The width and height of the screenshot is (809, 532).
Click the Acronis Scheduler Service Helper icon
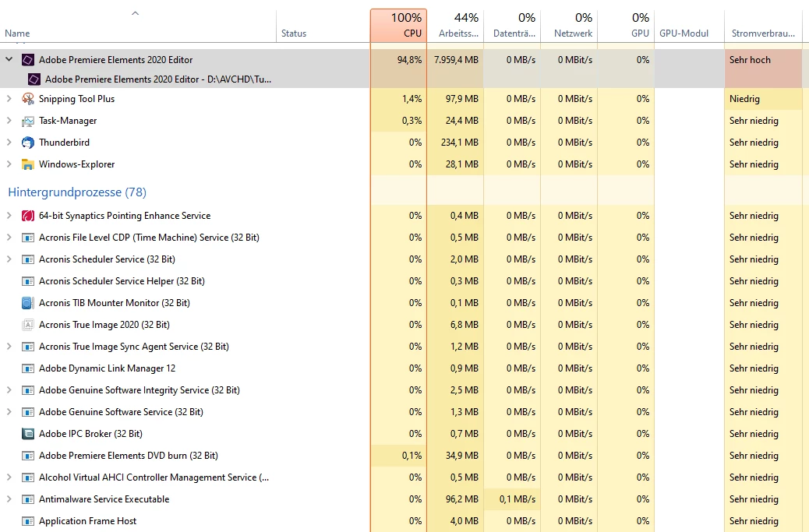coord(28,281)
